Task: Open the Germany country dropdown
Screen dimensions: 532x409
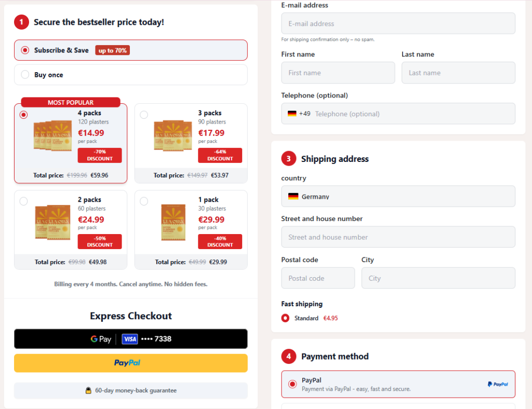Action: click(398, 196)
